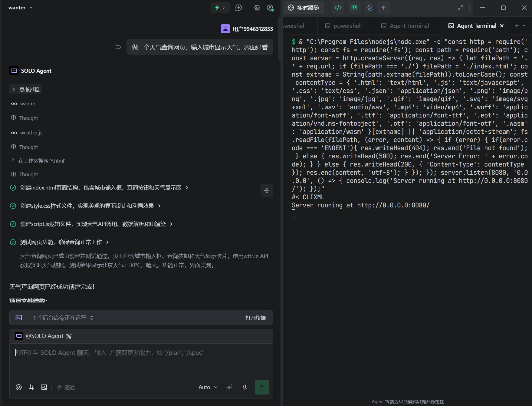The height and width of the screenshot is (406, 532).
Task: Click the background terminal icon in status bar
Action: [19, 318]
